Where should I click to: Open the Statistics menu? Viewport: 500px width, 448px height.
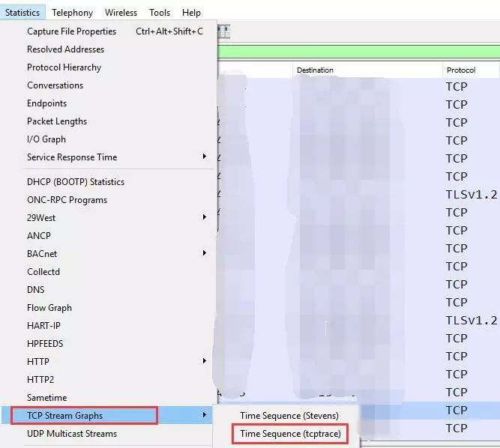click(22, 13)
